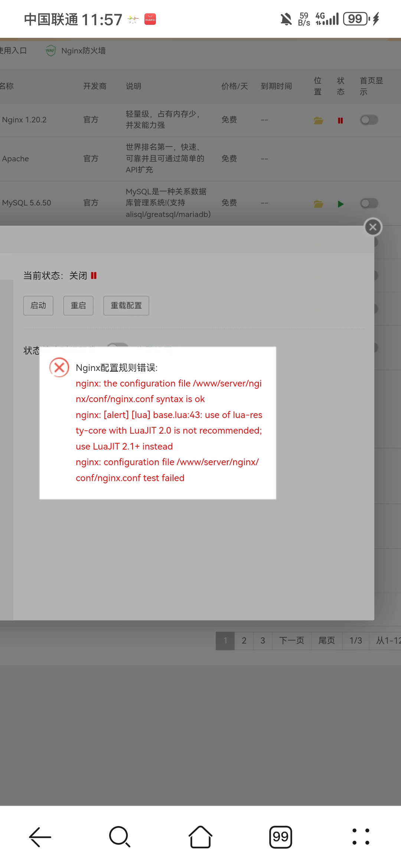Select current page 1 in pagination
The width and height of the screenshot is (401, 868).
(x=225, y=641)
